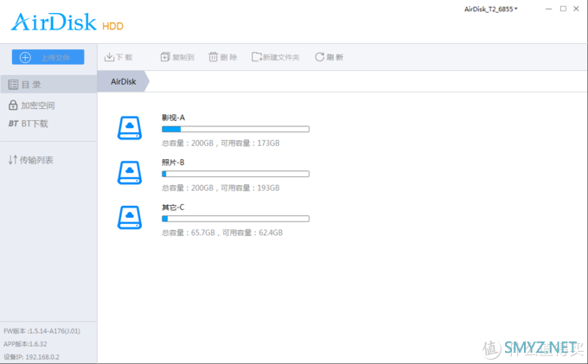Select the 照片-B partition name

pyautogui.click(x=173, y=163)
